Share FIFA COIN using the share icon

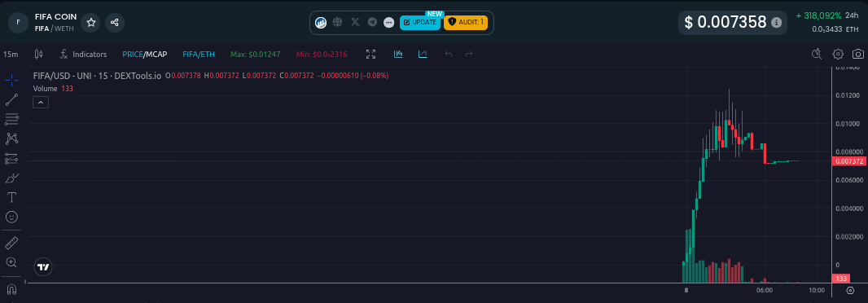[115, 23]
